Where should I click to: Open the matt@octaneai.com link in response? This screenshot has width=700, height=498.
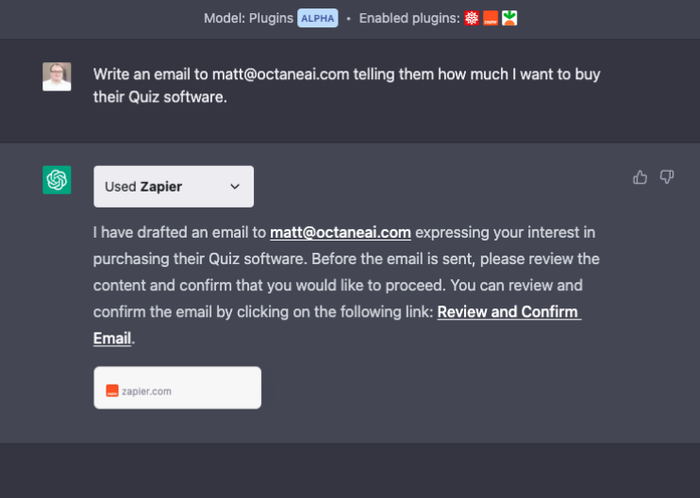click(340, 233)
